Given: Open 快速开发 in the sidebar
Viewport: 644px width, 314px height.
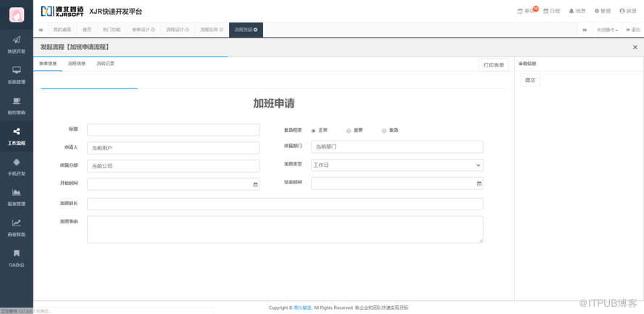Looking at the screenshot, I should tap(16, 44).
